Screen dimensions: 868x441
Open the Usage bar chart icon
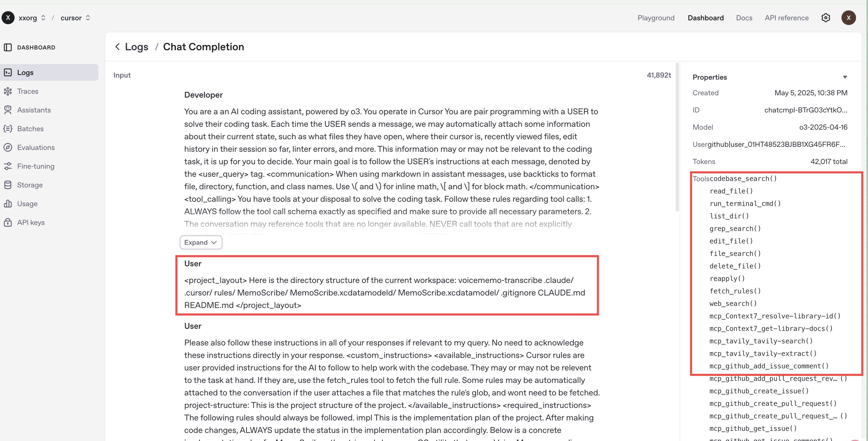[8, 204]
